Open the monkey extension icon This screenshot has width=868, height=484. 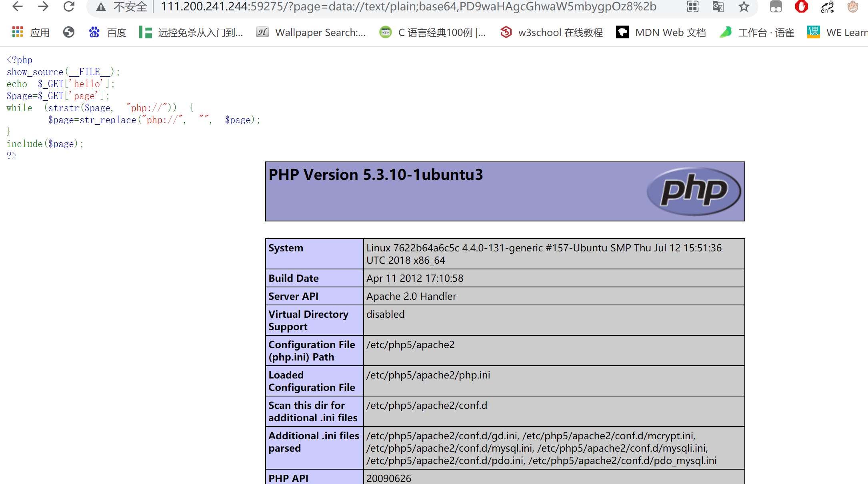(852, 7)
